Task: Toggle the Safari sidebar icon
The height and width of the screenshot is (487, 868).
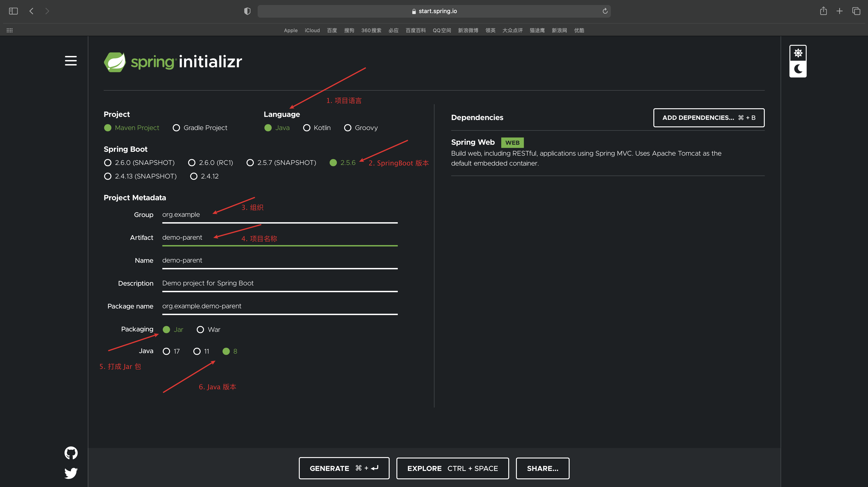Action: tap(13, 11)
